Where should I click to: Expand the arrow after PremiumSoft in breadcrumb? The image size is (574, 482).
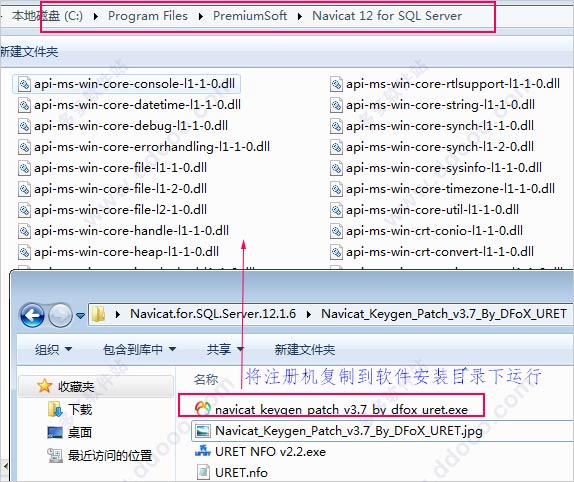point(300,16)
